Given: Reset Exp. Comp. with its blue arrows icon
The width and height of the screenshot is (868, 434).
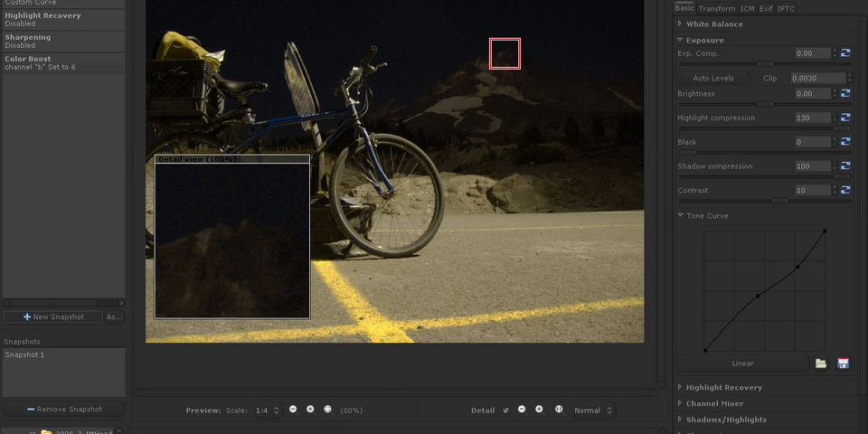Looking at the screenshot, I should 845,53.
